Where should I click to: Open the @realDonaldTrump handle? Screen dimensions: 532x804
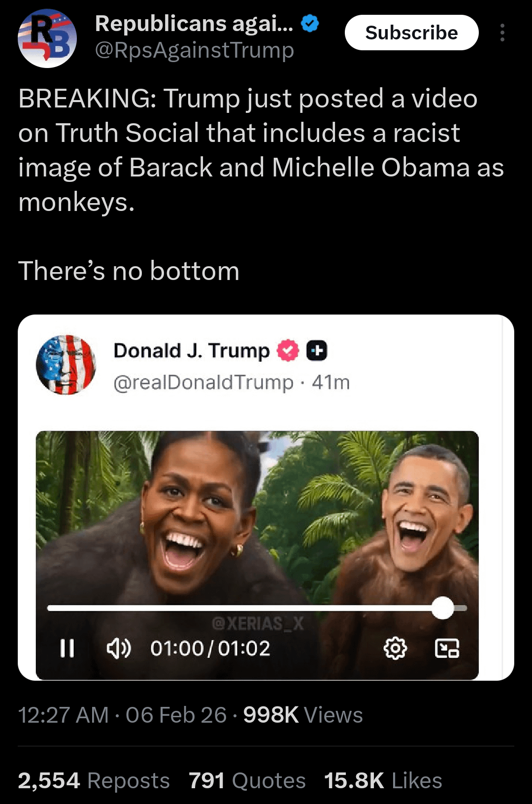[x=203, y=382]
